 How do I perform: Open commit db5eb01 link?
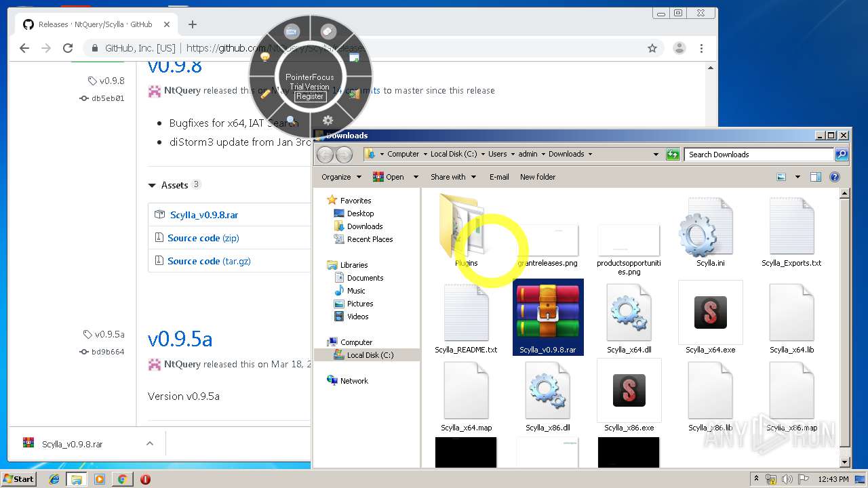108,98
